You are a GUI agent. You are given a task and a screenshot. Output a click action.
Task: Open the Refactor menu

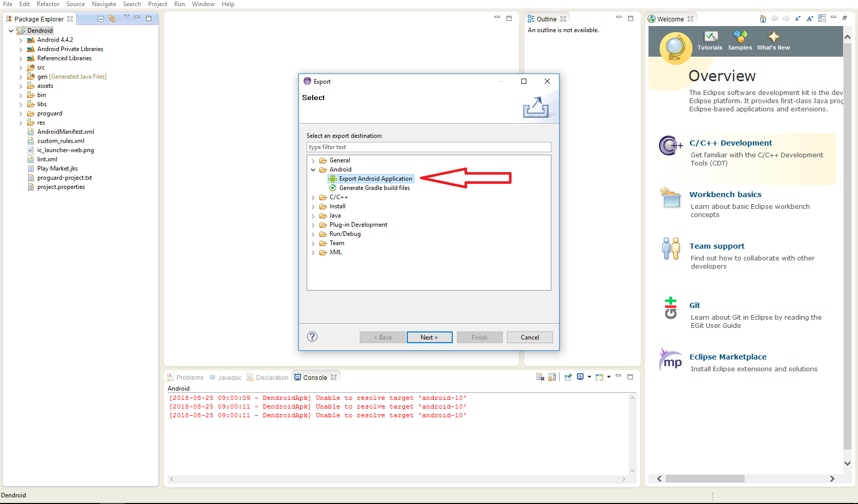pos(48,4)
